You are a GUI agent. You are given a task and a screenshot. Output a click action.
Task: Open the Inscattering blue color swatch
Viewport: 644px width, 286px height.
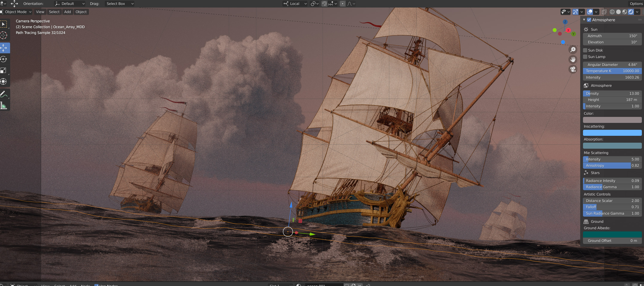(x=612, y=133)
